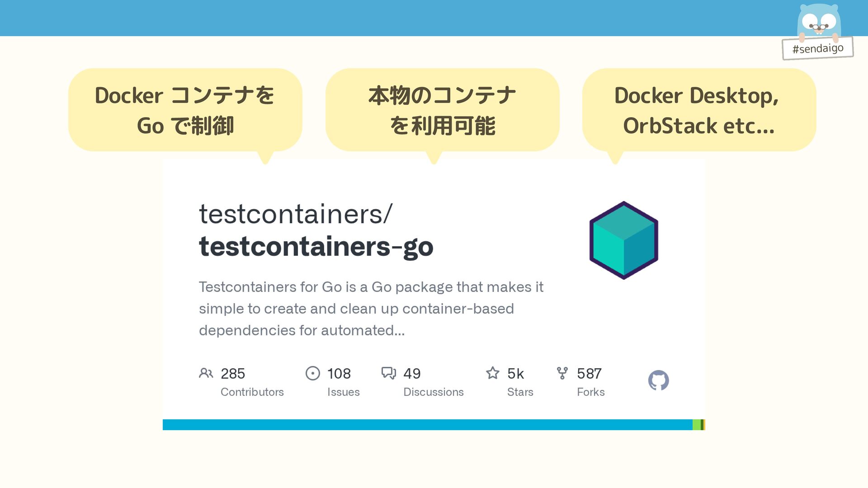The width and height of the screenshot is (868, 488).
Task: Click the Contributors people icon
Action: (x=206, y=373)
